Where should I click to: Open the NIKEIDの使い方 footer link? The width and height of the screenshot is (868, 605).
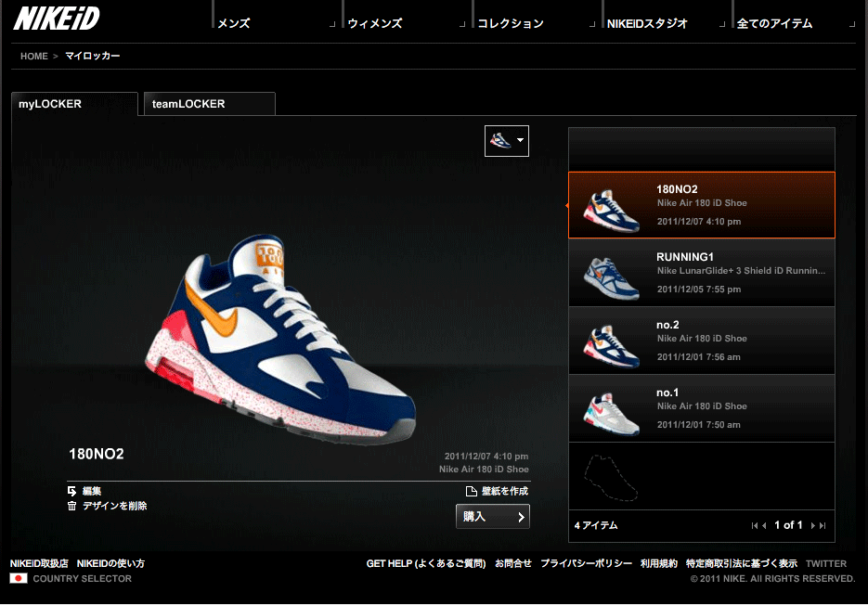tap(110, 563)
